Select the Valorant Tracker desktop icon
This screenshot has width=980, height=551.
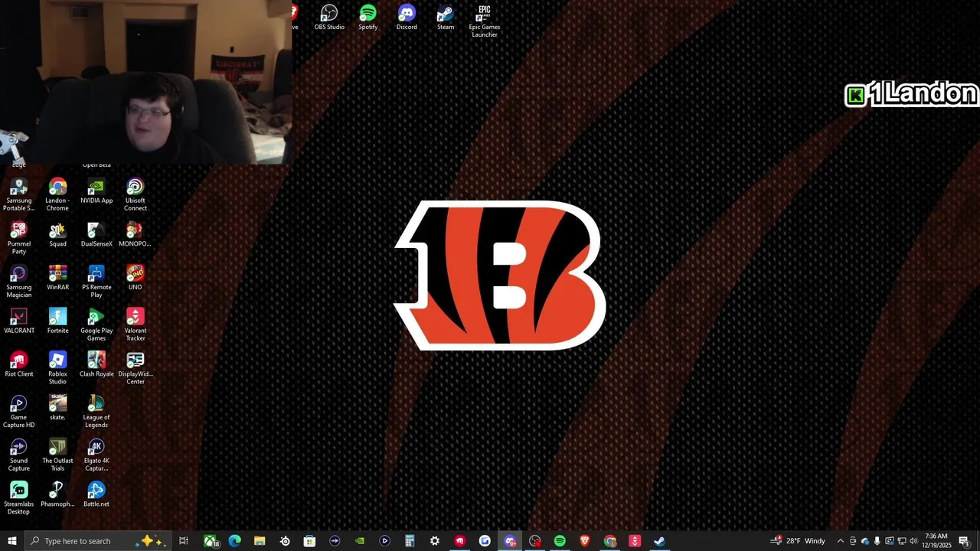coord(136,326)
